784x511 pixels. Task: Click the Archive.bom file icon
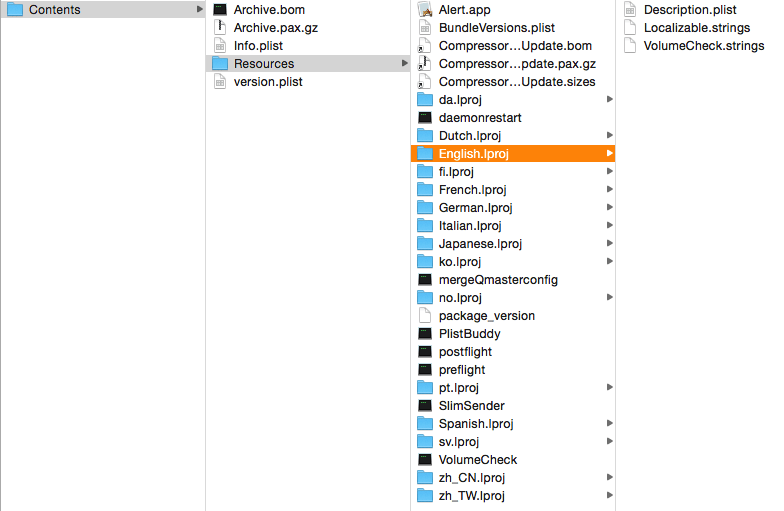click(x=220, y=10)
